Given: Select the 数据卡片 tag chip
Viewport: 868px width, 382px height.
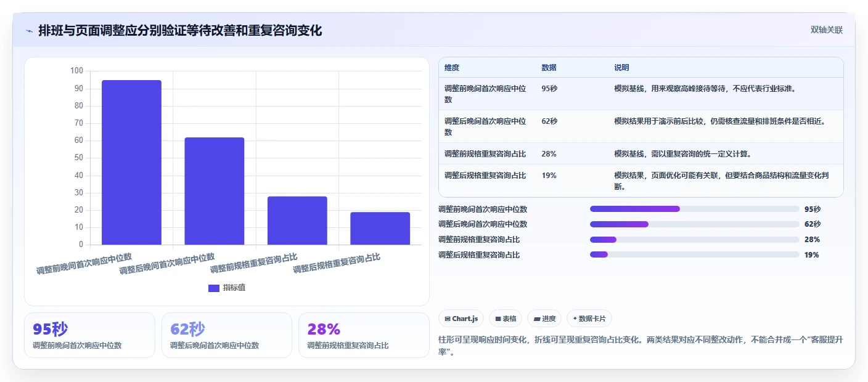Looking at the screenshot, I should pos(589,319).
